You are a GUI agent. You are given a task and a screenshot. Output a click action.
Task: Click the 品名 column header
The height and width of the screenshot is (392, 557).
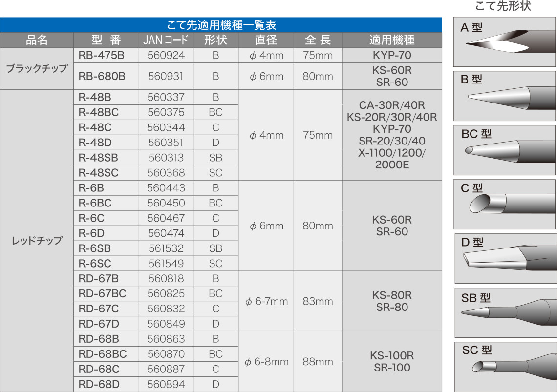[37, 40]
